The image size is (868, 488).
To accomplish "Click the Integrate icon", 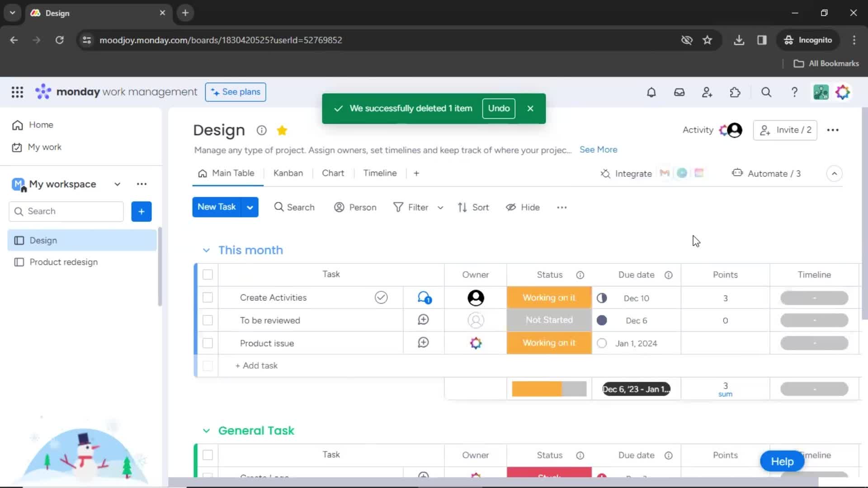I will pyautogui.click(x=604, y=174).
